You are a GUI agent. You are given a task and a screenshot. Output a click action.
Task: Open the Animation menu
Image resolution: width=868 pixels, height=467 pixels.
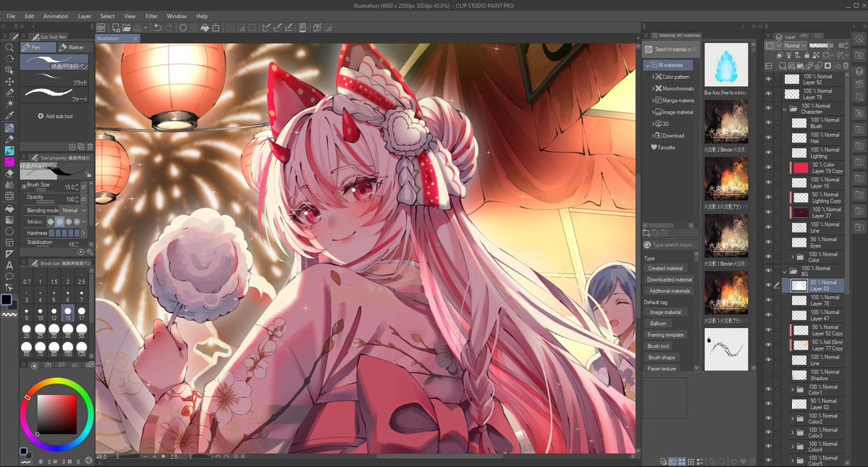(x=56, y=16)
